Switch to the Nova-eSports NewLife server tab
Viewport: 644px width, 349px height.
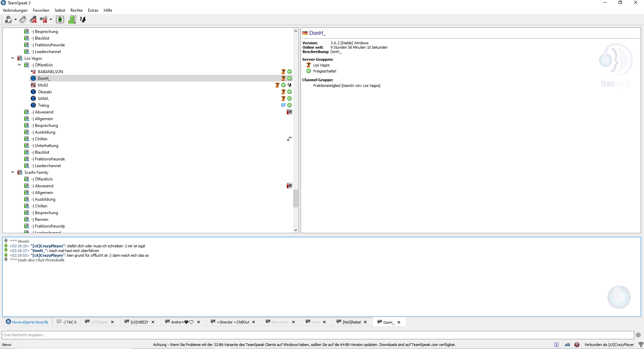[x=27, y=322]
